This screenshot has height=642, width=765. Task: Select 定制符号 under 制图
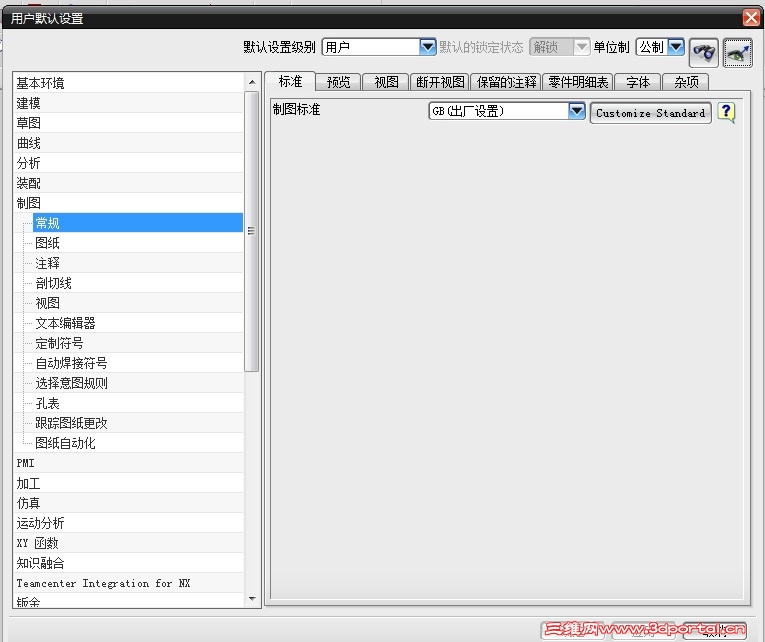pyautogui.click(x=138, y=343)
